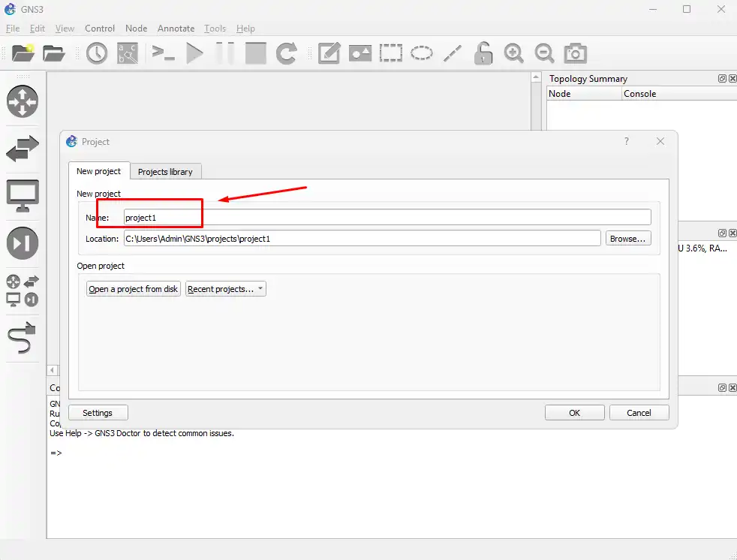Switch to the Projects library tab
This screenshot has width=737, height=560.
coord(165,172)
